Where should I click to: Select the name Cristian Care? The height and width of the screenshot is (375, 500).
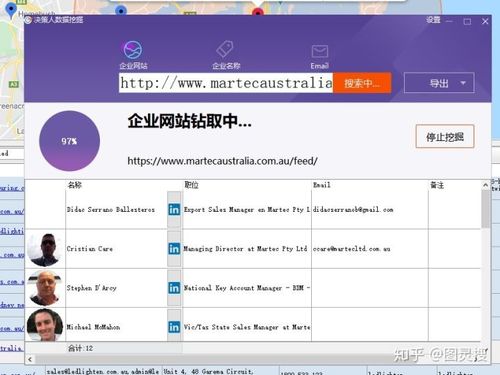90,249
